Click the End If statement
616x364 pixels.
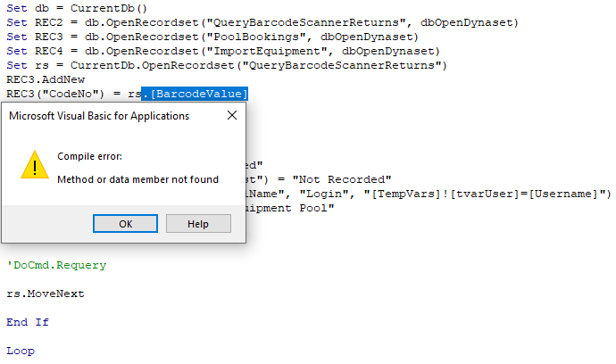pyautogui.click(x=28, y=322)
